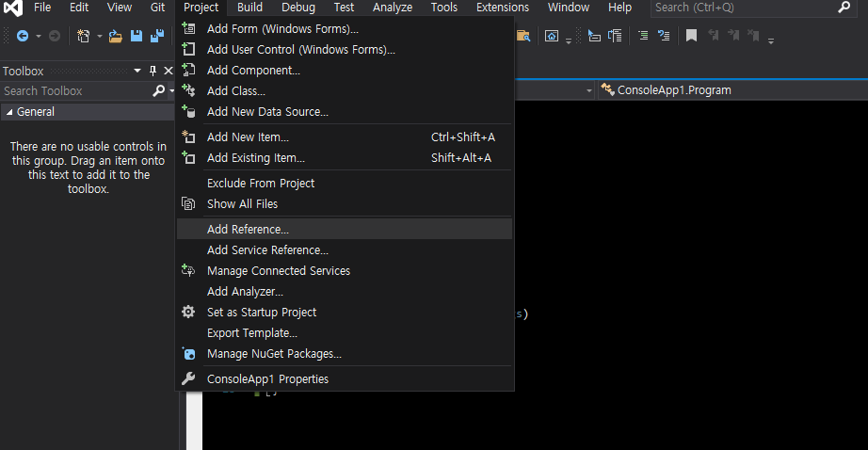Image resolution: width=868 pixels, height=450 pixels.
Task: Open the Edit menu
Action: point(78,8)
